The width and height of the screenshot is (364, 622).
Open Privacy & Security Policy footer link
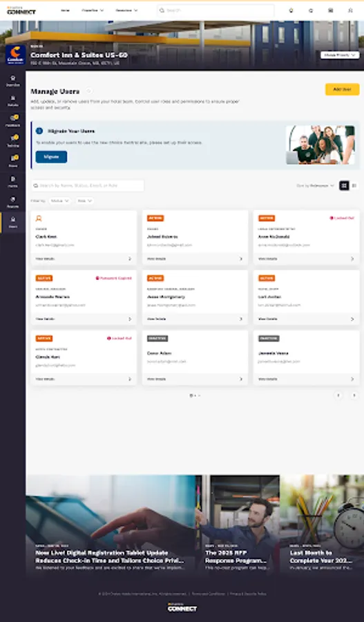[x=248, y=594]
